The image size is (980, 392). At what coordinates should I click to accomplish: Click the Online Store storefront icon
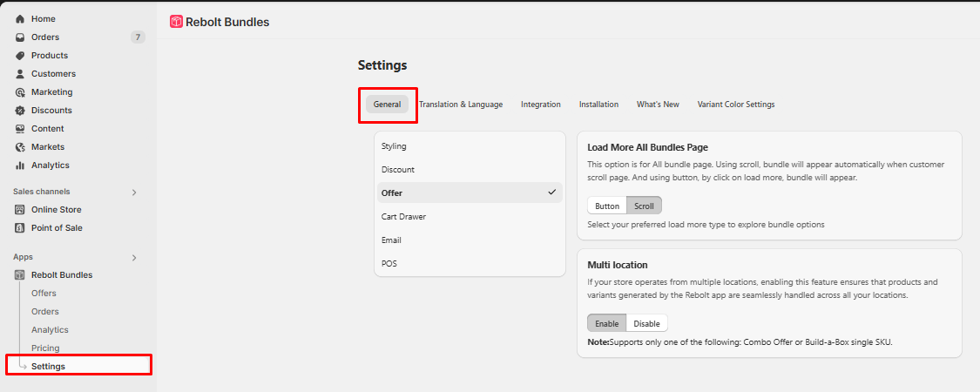pos(20,209)
